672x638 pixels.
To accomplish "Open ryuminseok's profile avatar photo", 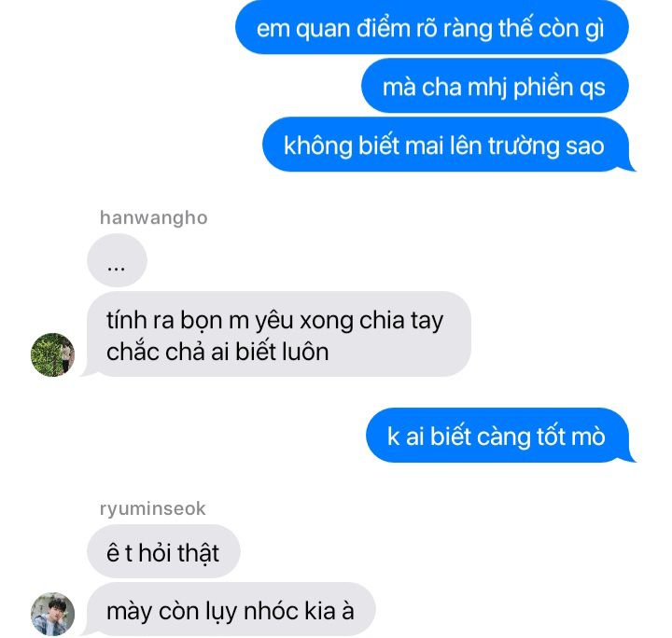I will point(52,614).
